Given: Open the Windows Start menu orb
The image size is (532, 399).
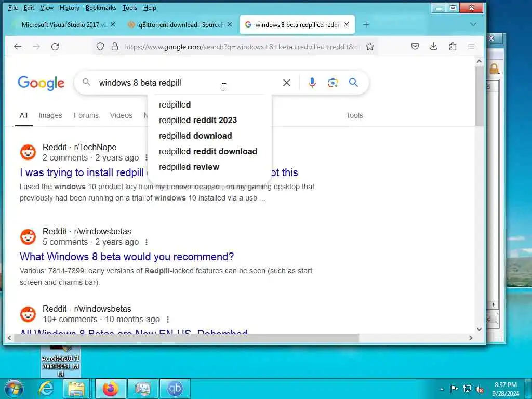Looking at the screenshot, I should (14, 389).
